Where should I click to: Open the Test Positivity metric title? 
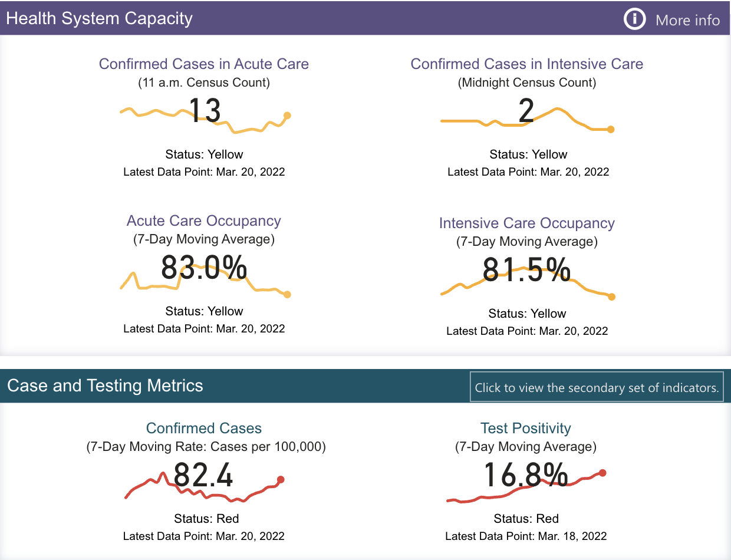(x=526, y=429)
